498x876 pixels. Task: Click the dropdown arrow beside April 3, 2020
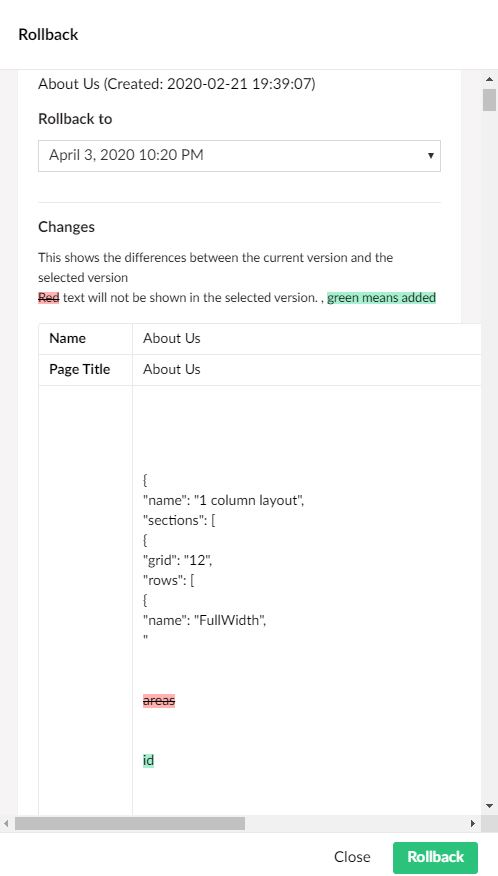pos(430,155)
